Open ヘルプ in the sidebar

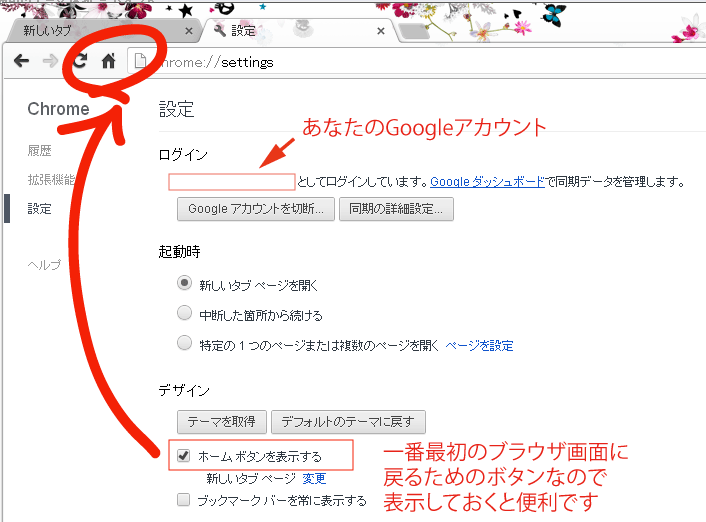(44, 265)
